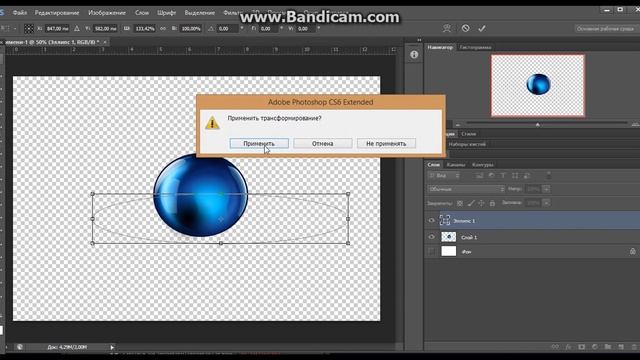
Task: Open the Слои menu
Action: [x=142, y=13]
